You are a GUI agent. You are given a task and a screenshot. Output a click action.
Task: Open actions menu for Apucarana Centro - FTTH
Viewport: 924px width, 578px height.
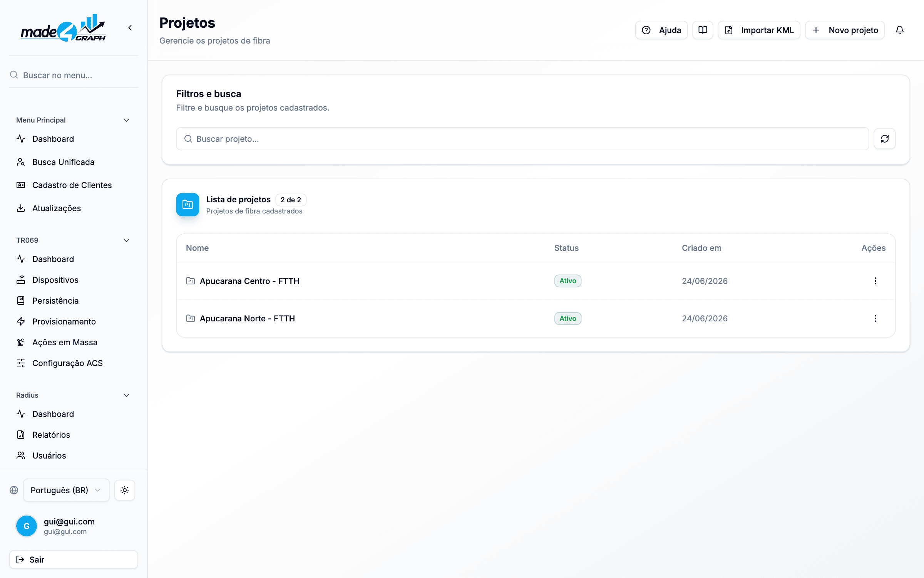click(x=875, y=281)
